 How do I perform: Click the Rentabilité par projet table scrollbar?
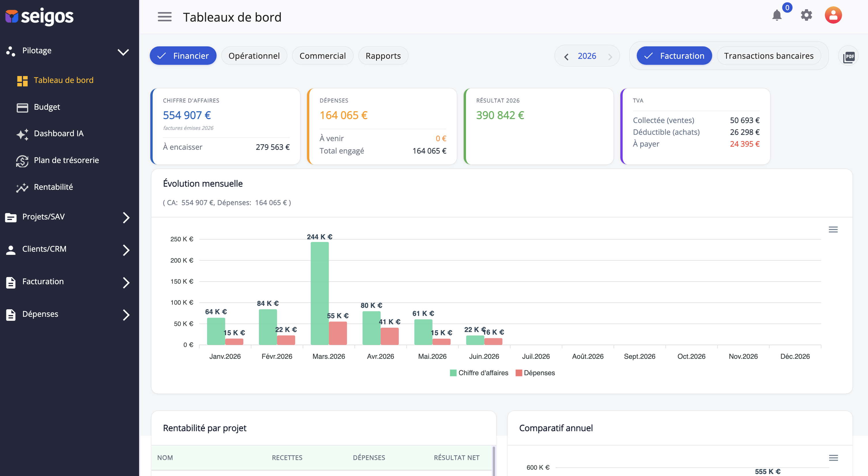coord(494,461)
